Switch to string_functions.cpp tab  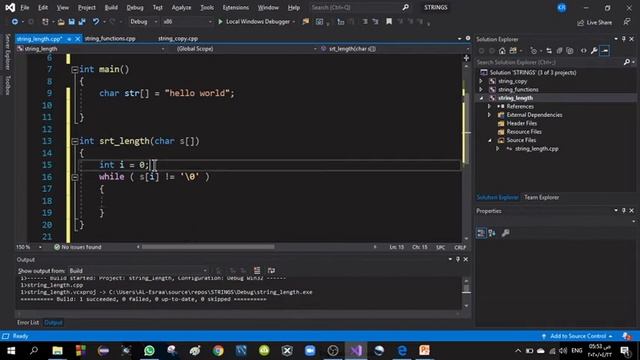[x=110, y=38]
